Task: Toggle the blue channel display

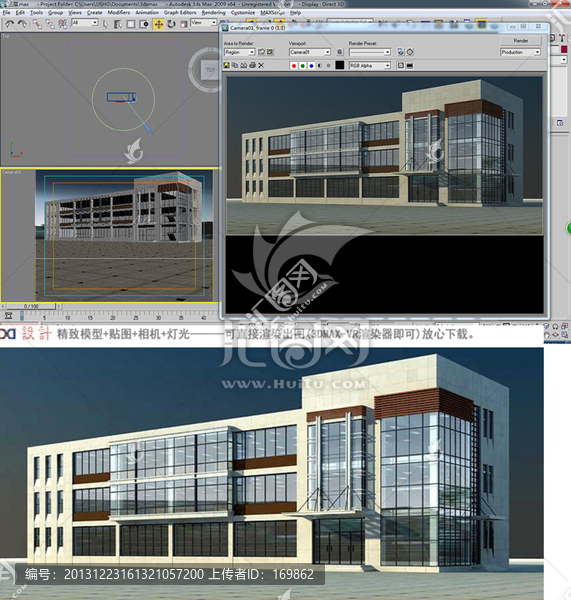Action: tap(311, 65)
